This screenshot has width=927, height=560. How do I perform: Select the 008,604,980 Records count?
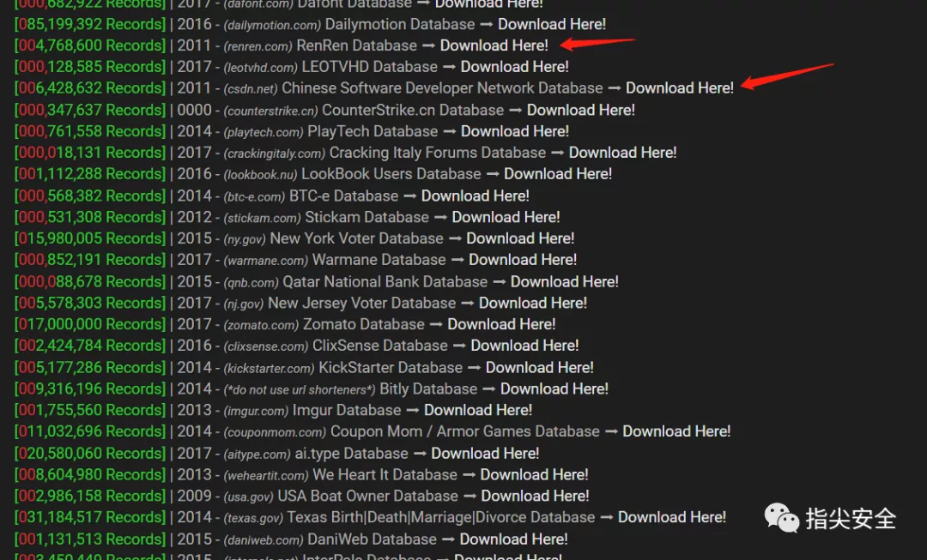click(x=90, y=474)
